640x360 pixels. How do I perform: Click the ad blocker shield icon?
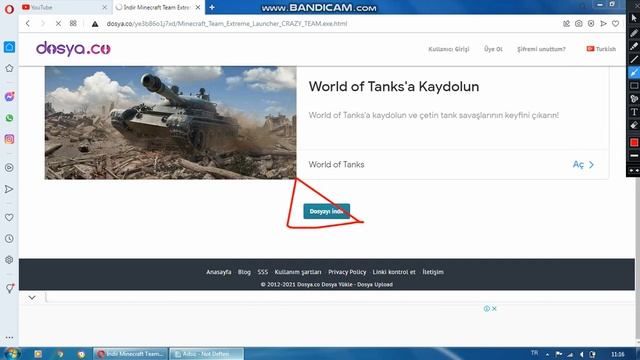click(591, 24)
